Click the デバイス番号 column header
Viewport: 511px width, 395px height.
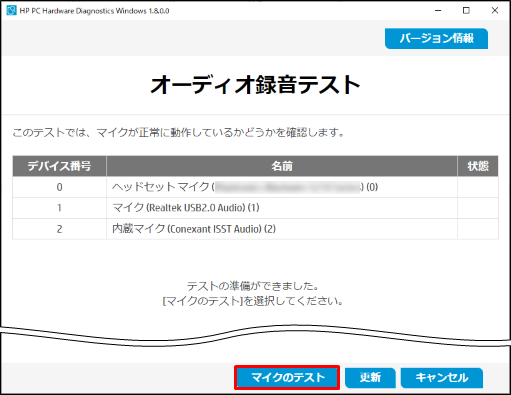(x=59, y=166)
